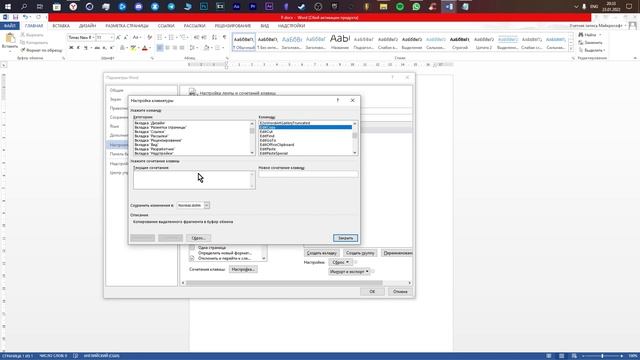Click the zoom slider in status bar
The height and width of the screenshot is (360, 640).
[602, 356]
